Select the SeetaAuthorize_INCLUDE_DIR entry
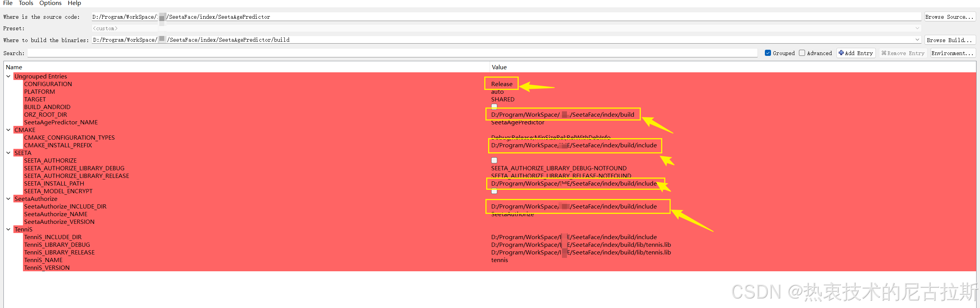Screen dimensions: 980x308 pos(65,206)
